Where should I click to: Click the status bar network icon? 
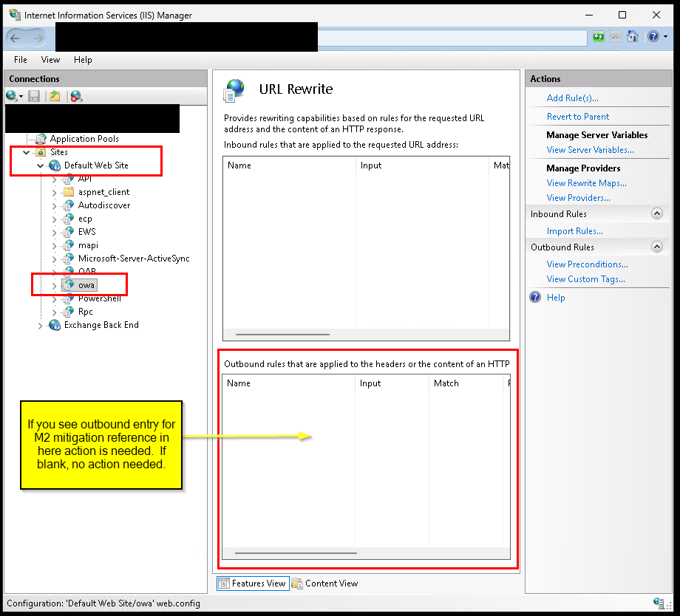point(659,603)
